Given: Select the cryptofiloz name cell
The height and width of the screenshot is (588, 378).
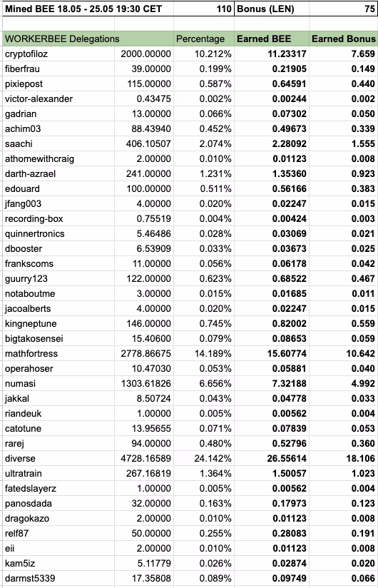Looking at the screenshot, I should click(x=58, y=54).
